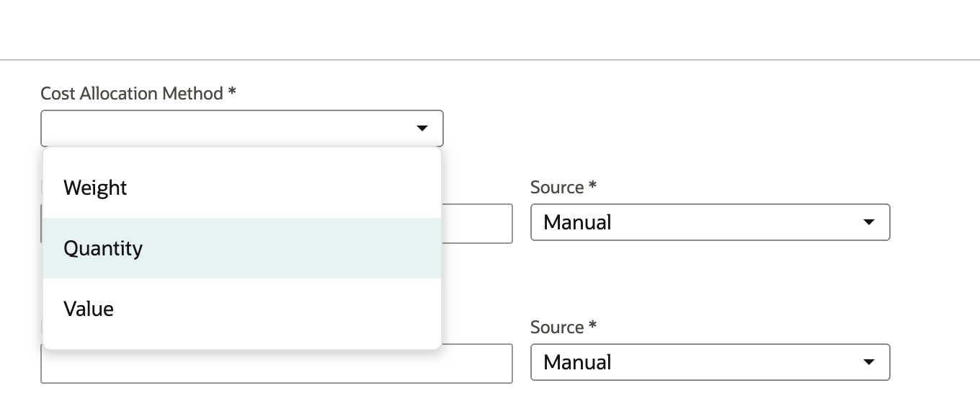
Task: Choose Weight from the dropdown list
Action: tap(241, 188)
